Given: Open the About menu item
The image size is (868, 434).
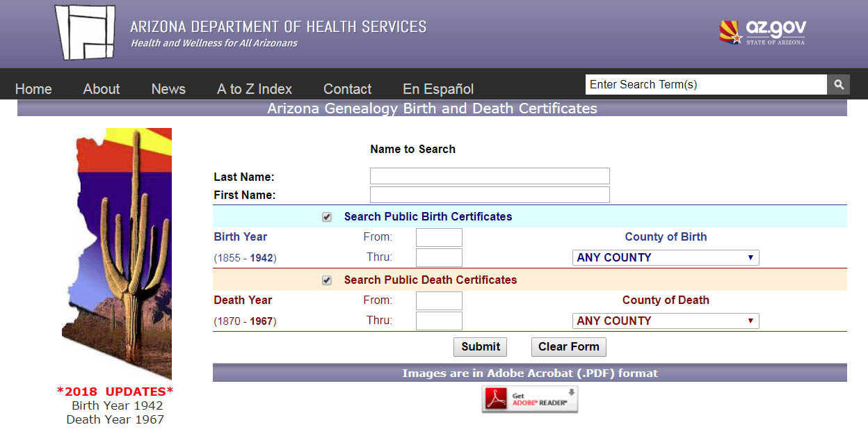Looking at the screenshot, I should point(102,89).
